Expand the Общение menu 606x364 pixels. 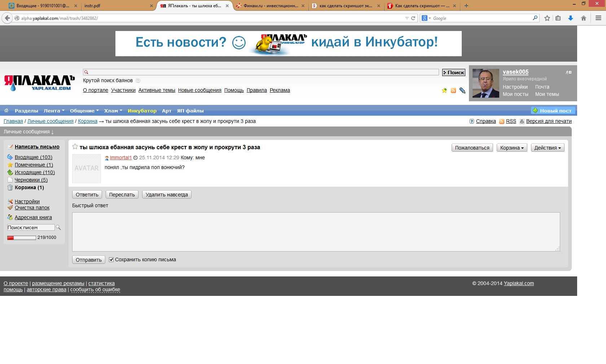click(x=84, y=111)
